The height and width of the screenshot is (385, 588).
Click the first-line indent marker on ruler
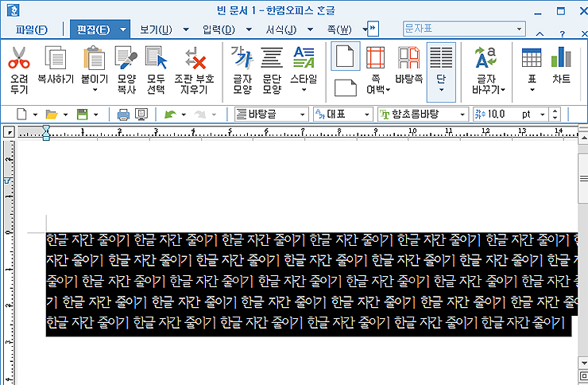coord(46,129)
